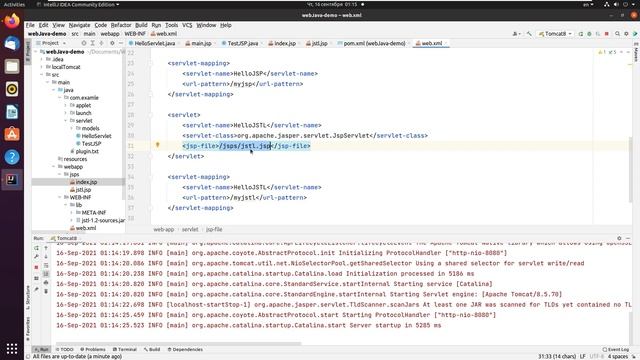Viewport: 640px width, 360px height.
Task: Open Project panel options gear
Action: [x=112, y=43]
